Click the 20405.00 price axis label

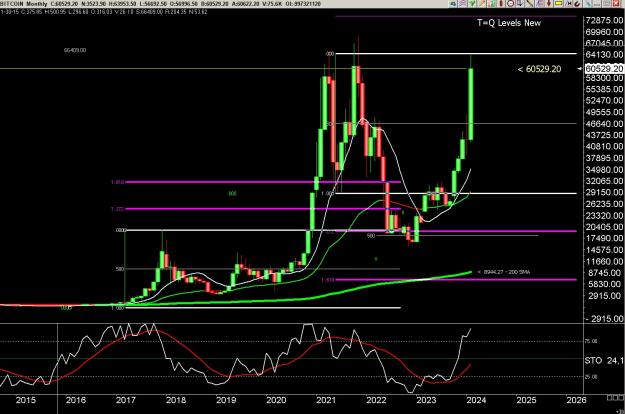604,227
